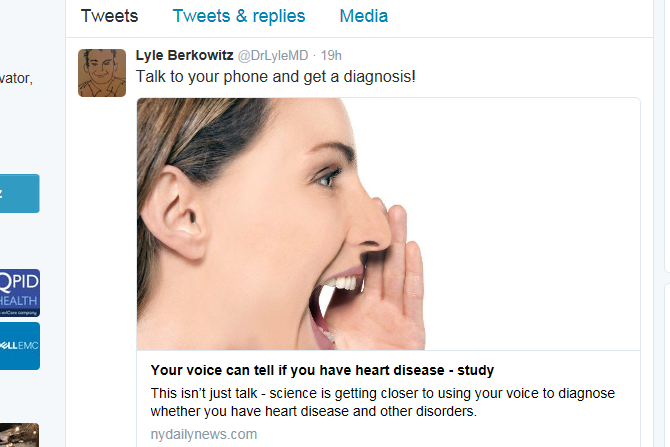Open the 19h tweet timestamp

click(331, 56)
